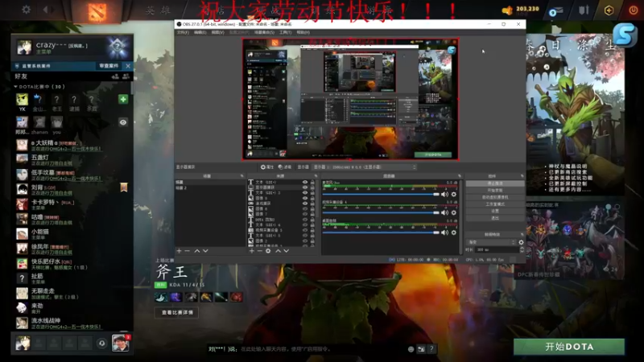Open settings gear for 桌面音频 channel
The height and width of the screenshot is (362, 644).
tap(454, 232)
